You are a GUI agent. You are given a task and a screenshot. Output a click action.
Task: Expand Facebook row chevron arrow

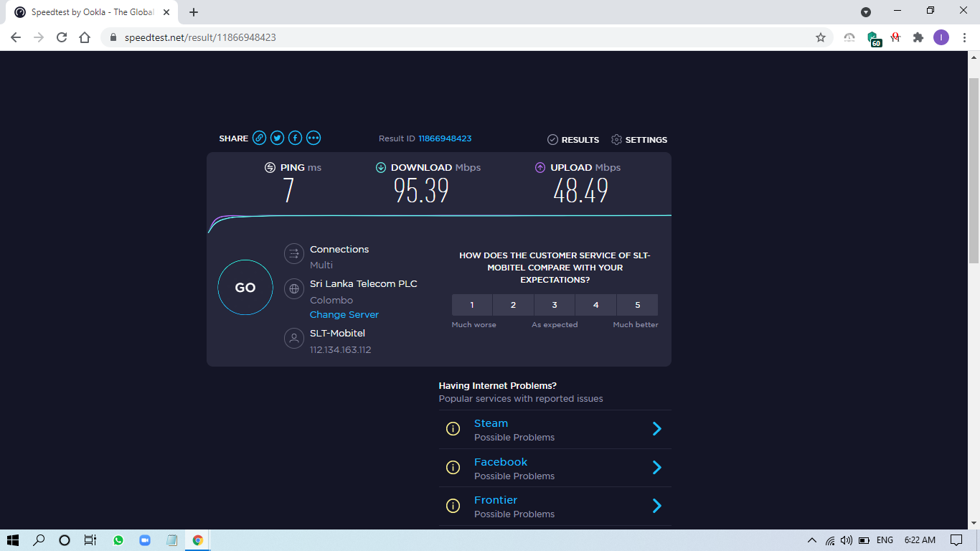[656, 468]
